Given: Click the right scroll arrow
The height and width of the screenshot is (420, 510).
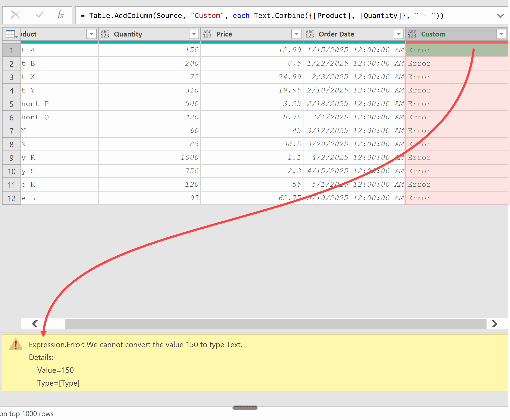Looking at the screenshot, I should (495, 324).
